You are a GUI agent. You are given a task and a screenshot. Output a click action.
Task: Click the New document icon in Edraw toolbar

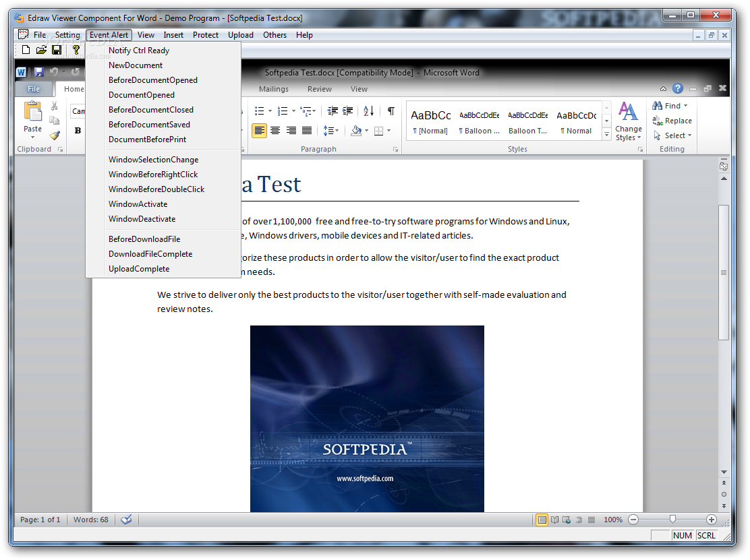point(26,50)
